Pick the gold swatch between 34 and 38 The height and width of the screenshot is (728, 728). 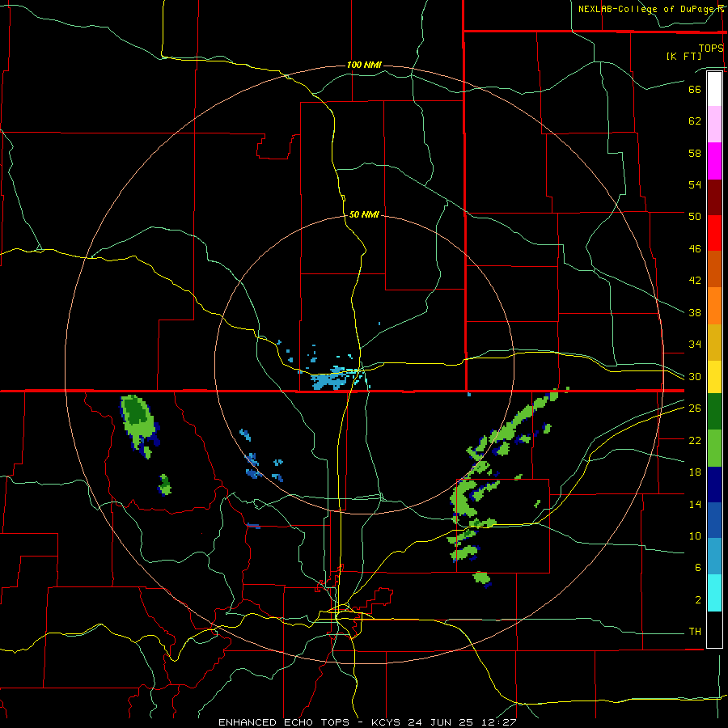click(x=714, y=342)
